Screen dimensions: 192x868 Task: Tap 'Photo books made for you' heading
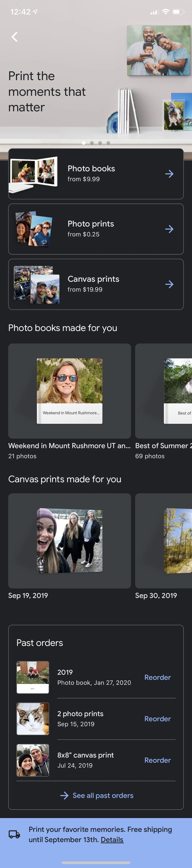pos(63,328)
